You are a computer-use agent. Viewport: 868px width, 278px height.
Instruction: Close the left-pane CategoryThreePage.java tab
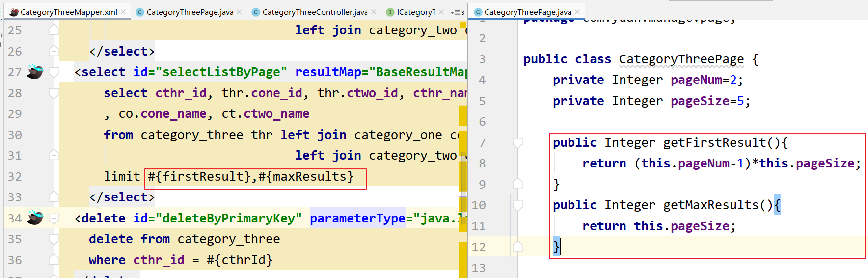pos(239,12)
